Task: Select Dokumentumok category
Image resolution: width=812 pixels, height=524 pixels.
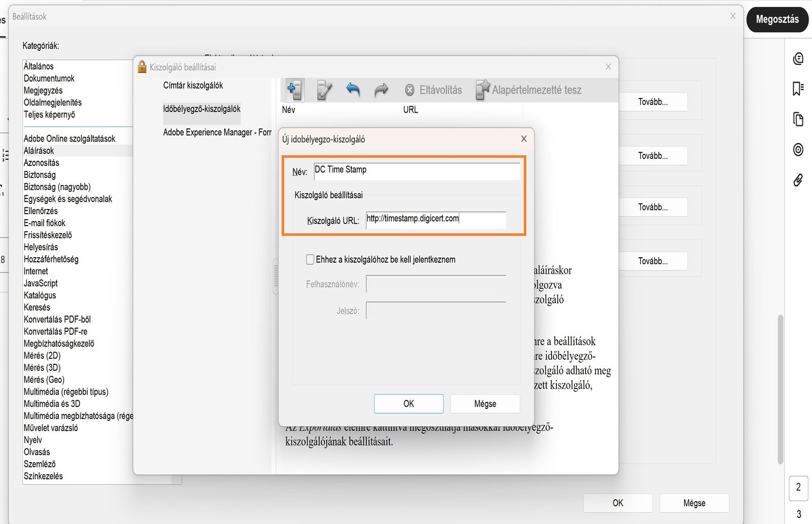Action: click(x=49, y=78)
